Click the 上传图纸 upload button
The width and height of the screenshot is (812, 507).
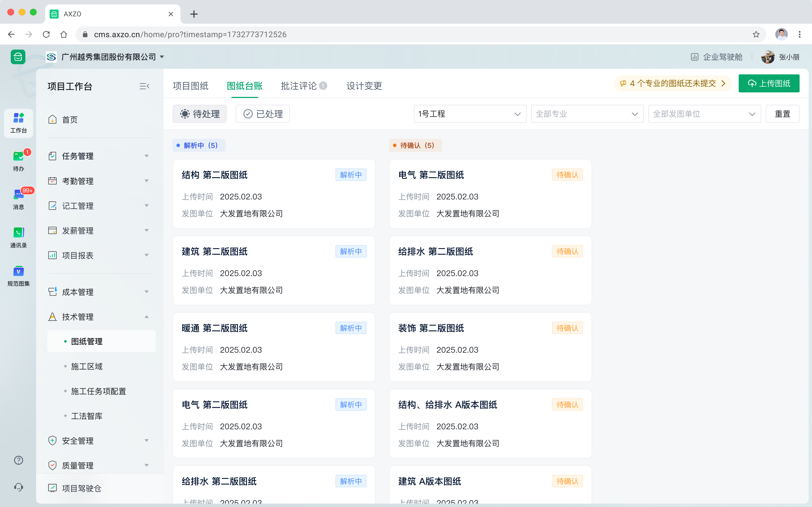coord(769,83)
